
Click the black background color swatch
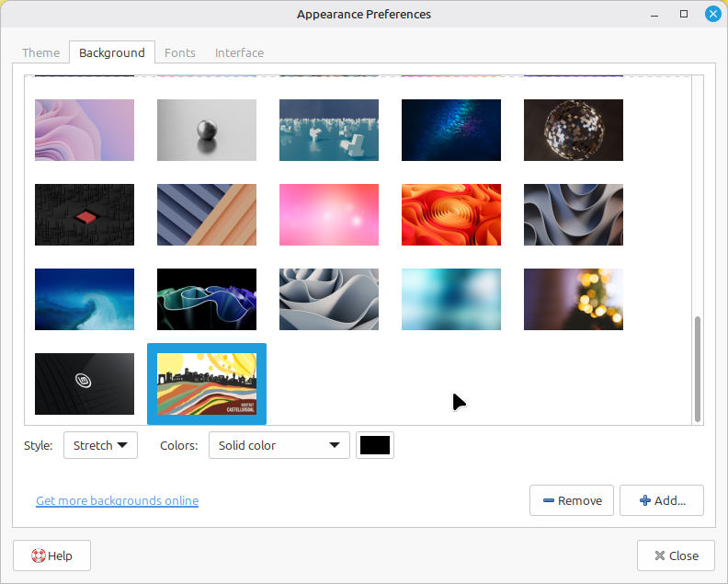coord(375,445)
